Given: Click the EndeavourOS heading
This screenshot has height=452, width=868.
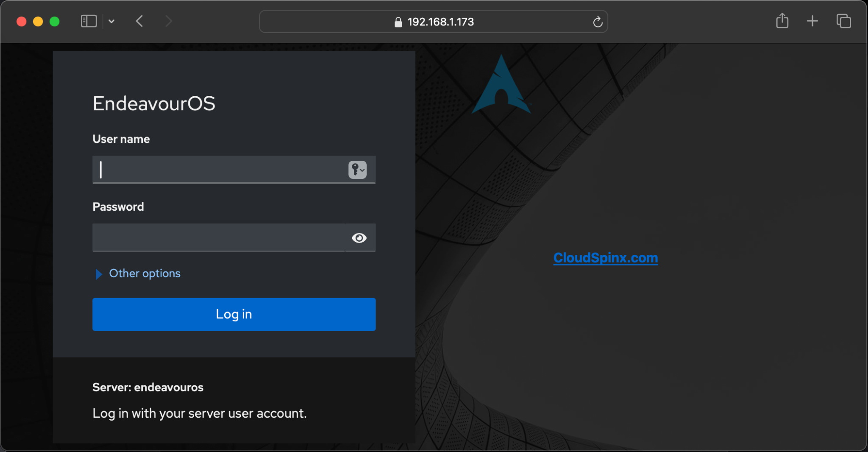Looking at the screenshot, I should click(154, 103).
